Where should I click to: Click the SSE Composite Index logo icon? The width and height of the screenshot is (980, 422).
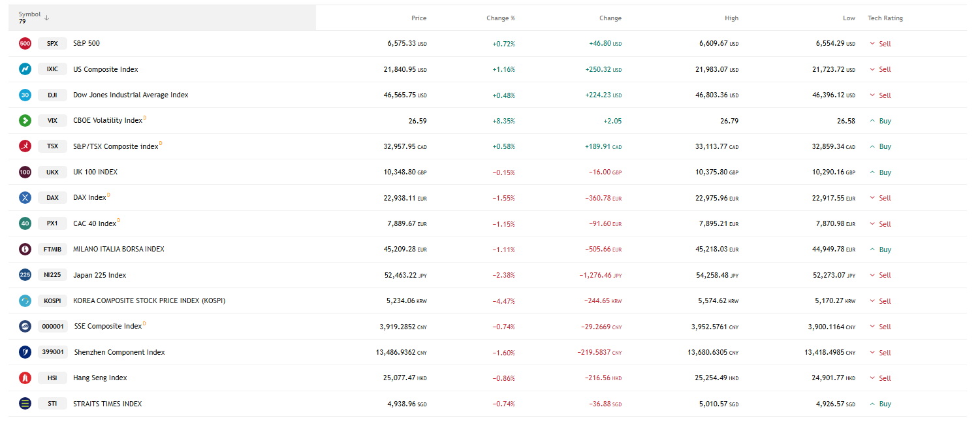pos(25,327)
